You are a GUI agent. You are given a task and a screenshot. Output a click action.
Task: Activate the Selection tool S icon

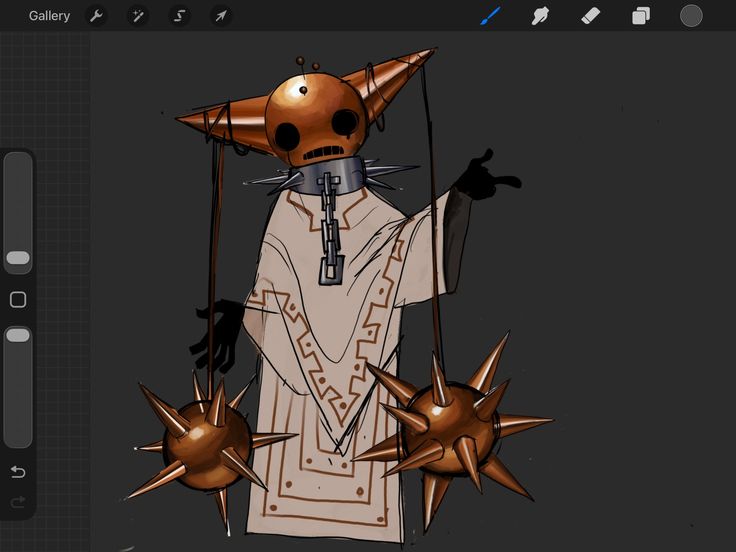tap(179, 16)
